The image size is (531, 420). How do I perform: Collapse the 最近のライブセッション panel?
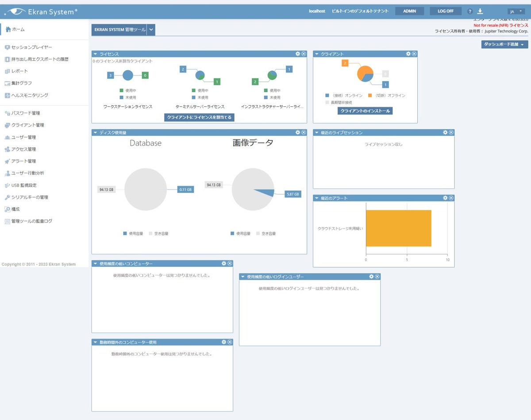316,132
